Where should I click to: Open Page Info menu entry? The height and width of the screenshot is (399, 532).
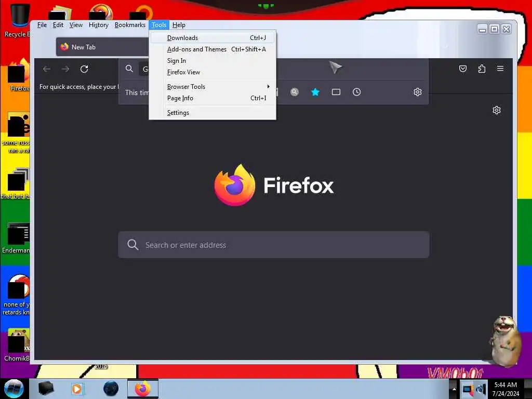click(212, 98)
